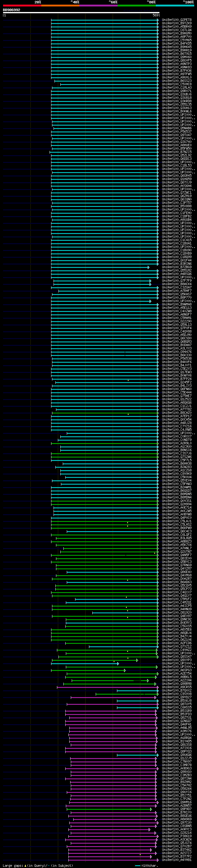Click the green alignment bar for UniRef100_Q9P9D7
The image size is (197, 868).
(x=109, y=809)
